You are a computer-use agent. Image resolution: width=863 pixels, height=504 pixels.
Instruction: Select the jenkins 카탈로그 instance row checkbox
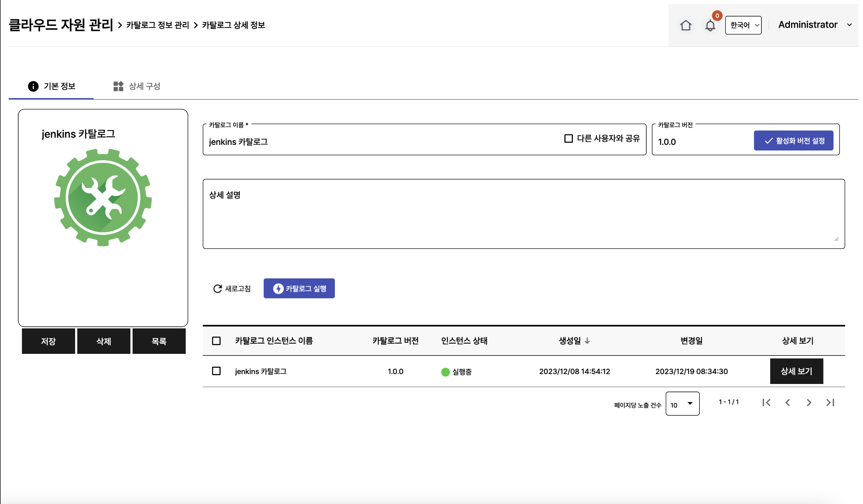coord(216,371)
